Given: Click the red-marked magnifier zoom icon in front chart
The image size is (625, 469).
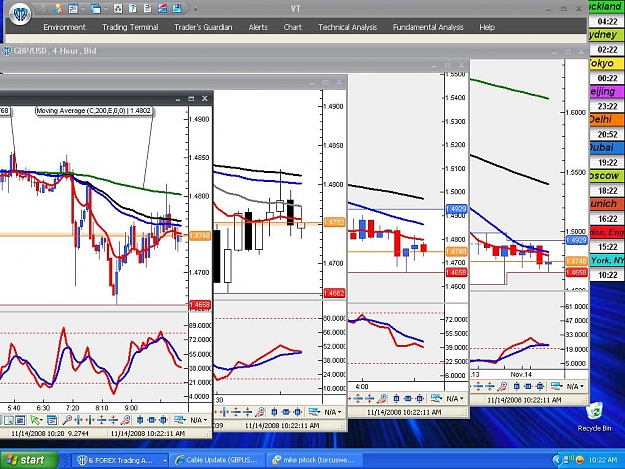Looking at the screenshot, I should [126, 420].
